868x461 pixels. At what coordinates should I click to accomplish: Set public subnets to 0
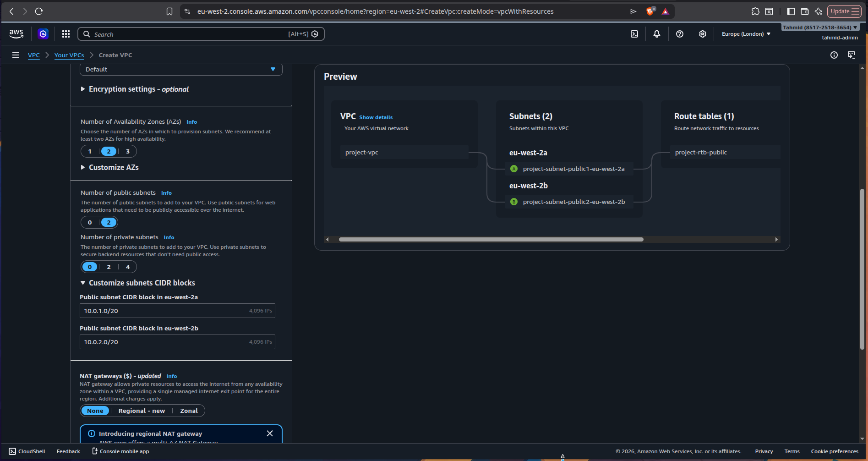pyautogui.click(x=90, y=222)
